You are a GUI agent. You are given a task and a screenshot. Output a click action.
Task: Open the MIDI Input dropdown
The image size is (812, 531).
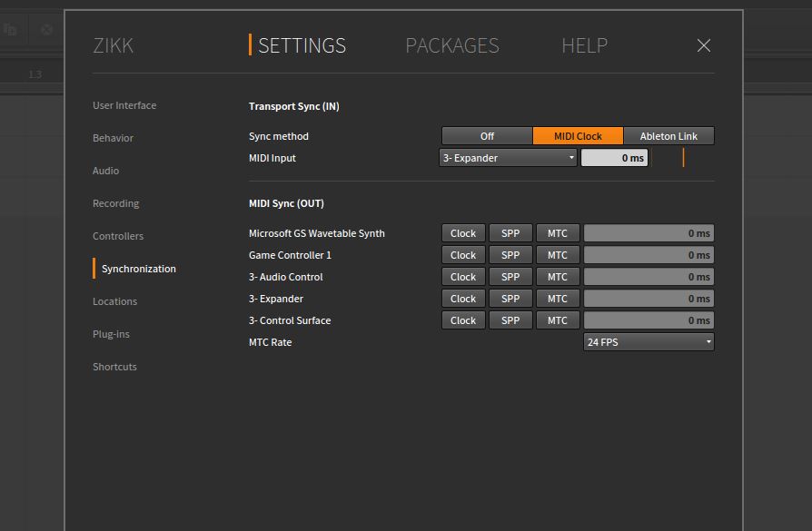click(509, 158)
